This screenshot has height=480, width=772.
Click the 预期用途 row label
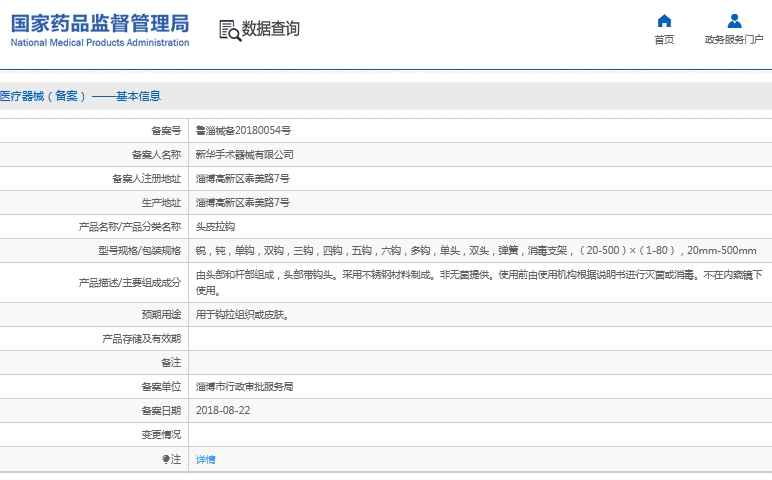(161, 315)
